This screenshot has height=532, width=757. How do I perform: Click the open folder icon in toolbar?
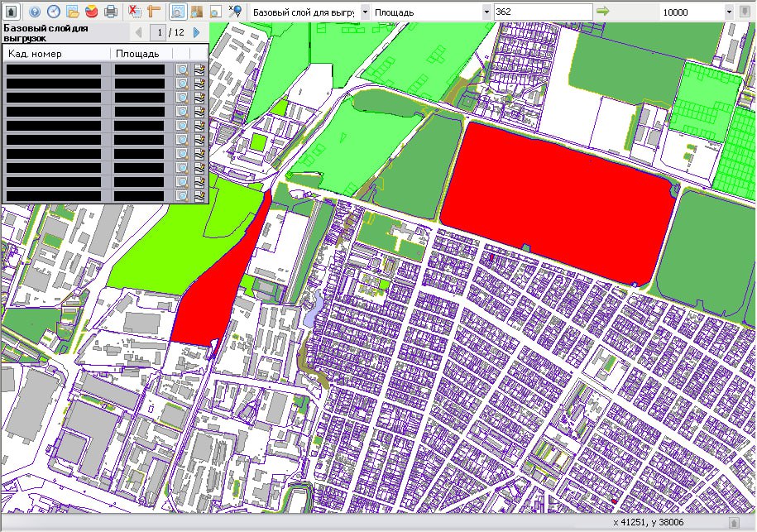(73, 12)
